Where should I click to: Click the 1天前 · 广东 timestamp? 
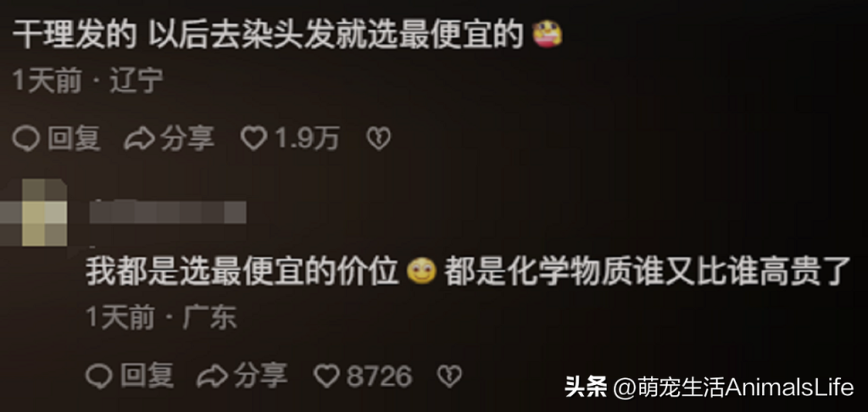coord(162,318)
